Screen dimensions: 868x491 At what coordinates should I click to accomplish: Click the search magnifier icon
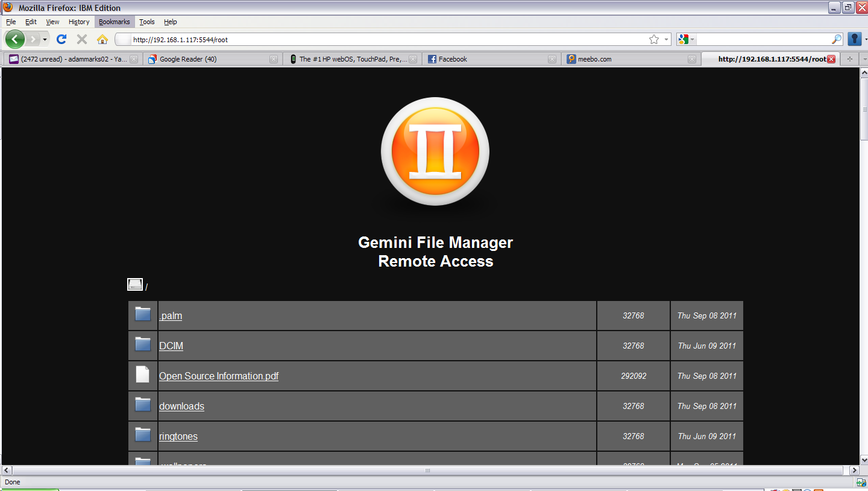click(x=837, y=39)
